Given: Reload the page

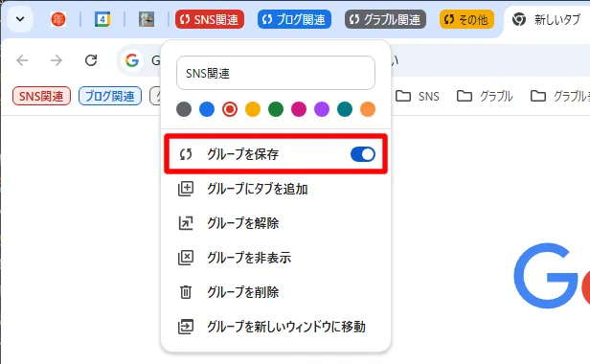Looking at the screenshot, I should tap(91, 60).
